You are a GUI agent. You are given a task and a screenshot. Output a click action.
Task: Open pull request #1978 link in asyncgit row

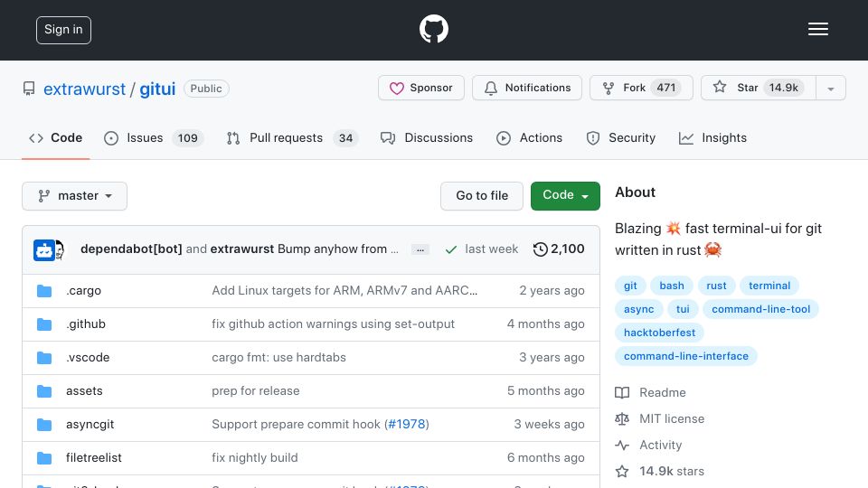[x=407, y=425]
